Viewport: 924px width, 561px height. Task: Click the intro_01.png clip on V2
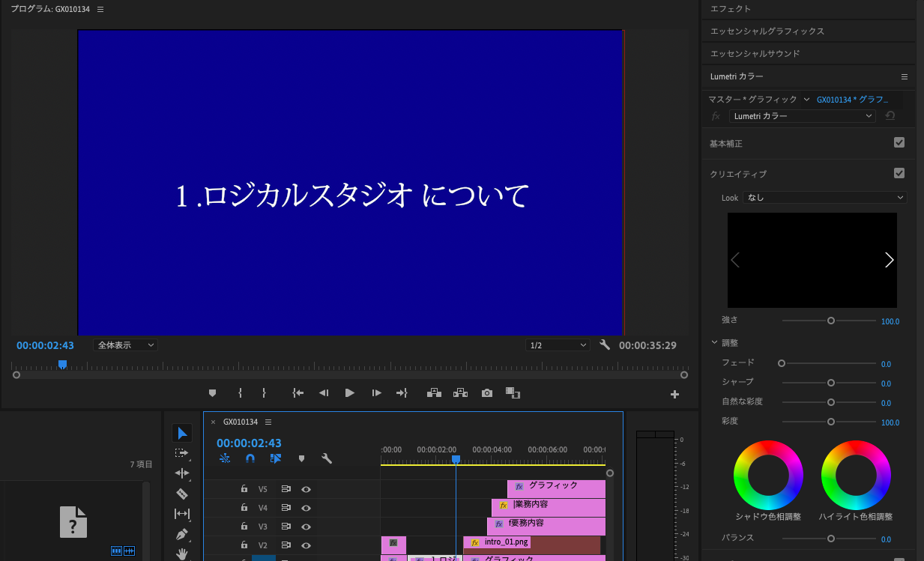point(532,542)
